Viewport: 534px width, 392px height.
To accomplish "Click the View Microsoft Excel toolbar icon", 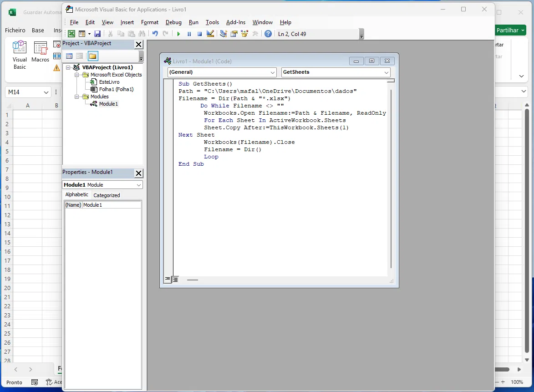I will (71, 34).
